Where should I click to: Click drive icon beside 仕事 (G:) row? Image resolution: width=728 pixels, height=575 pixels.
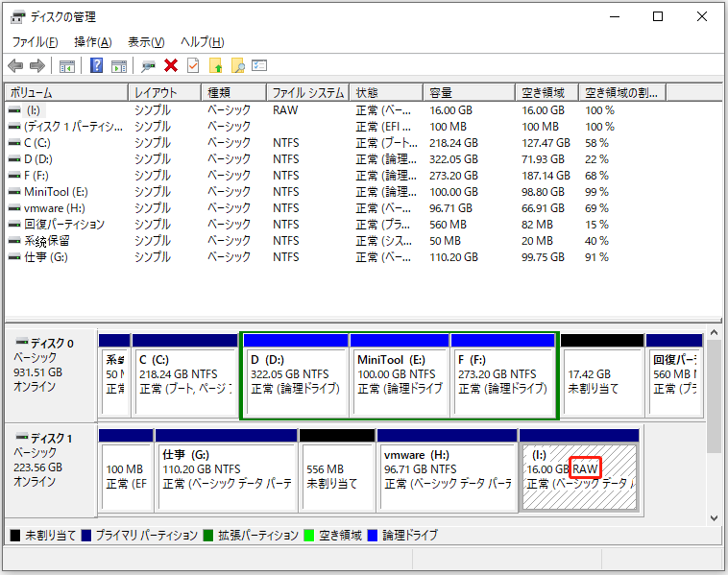(14, 256)
